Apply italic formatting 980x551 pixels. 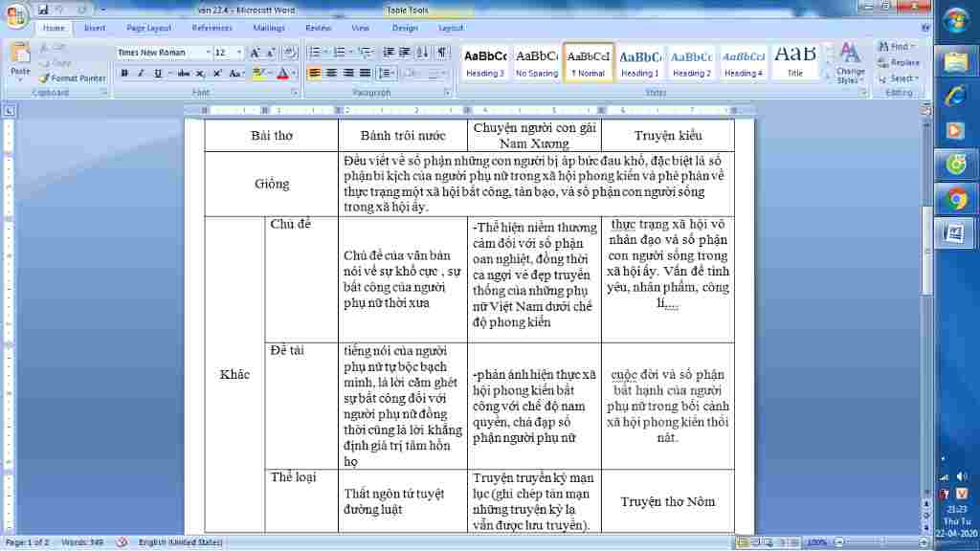[x=142, y=72]
